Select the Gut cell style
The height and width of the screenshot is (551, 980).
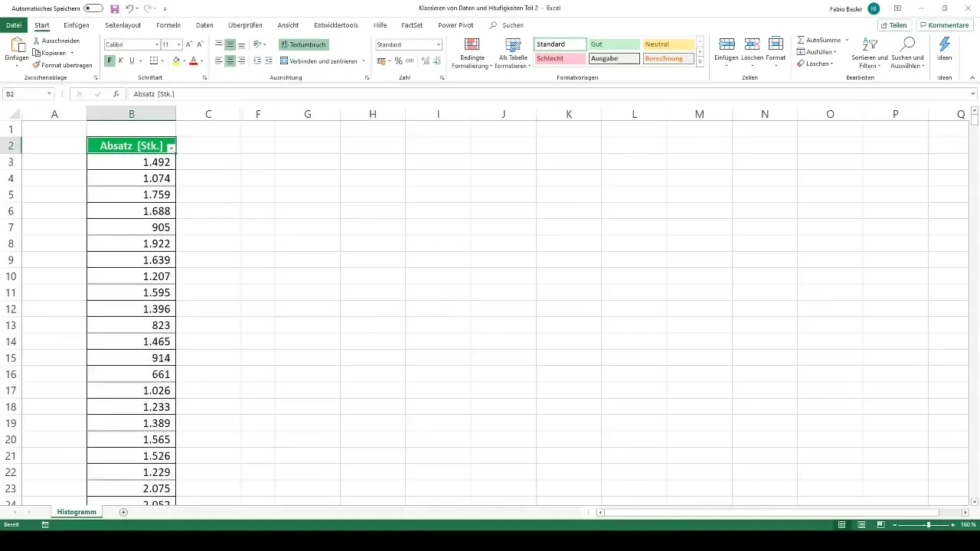point(614,44)
